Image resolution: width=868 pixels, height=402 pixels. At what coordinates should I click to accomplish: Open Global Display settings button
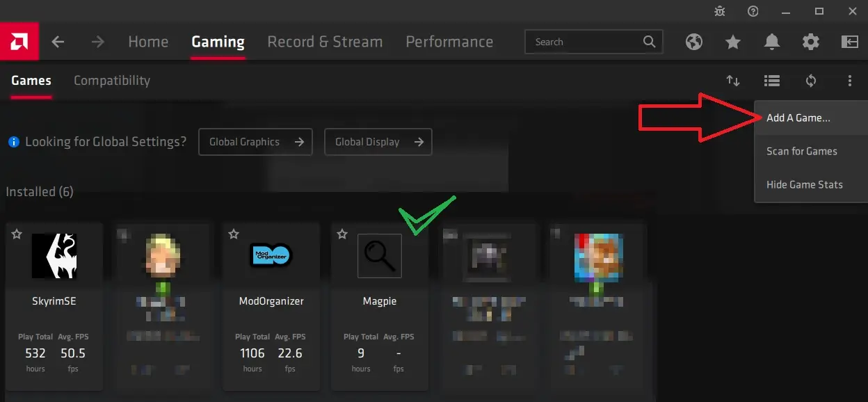click(378, 142)
